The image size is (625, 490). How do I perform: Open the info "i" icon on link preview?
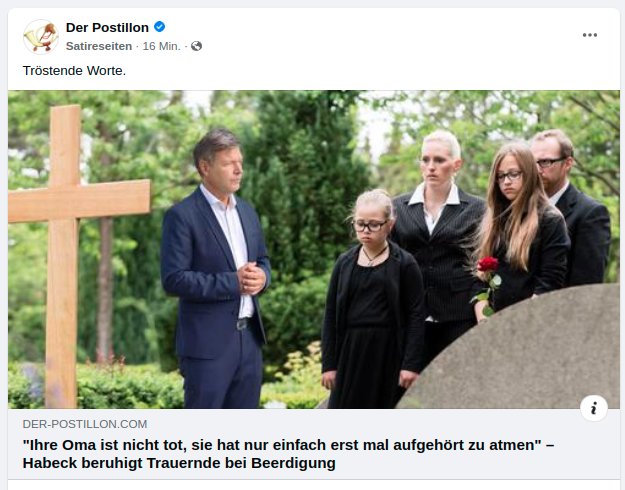(x=593, y=407)
